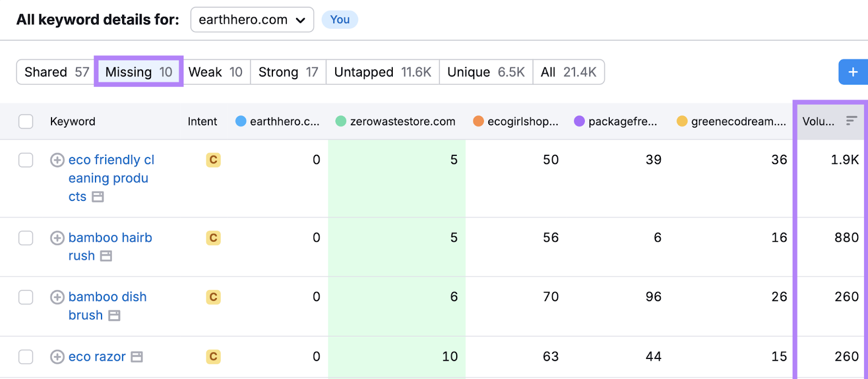
Task: Expand eco friendly cleaning products plus icon
Action: pyautogui.click(x=57, y=160)
